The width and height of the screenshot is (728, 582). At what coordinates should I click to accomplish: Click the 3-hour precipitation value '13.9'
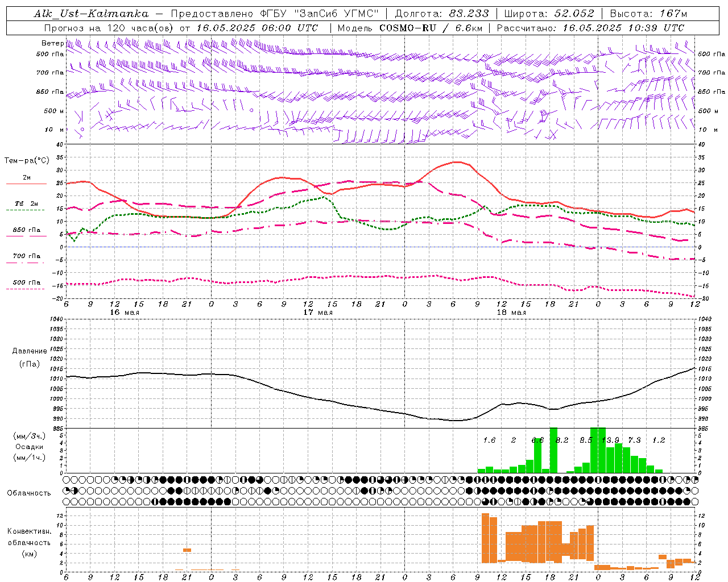(x=610, y=440)
